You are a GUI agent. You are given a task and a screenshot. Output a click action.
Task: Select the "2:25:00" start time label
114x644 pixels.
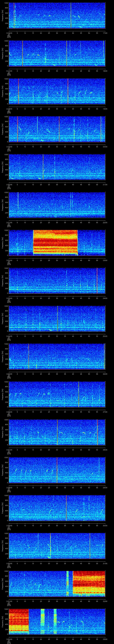tap(9, 374)
